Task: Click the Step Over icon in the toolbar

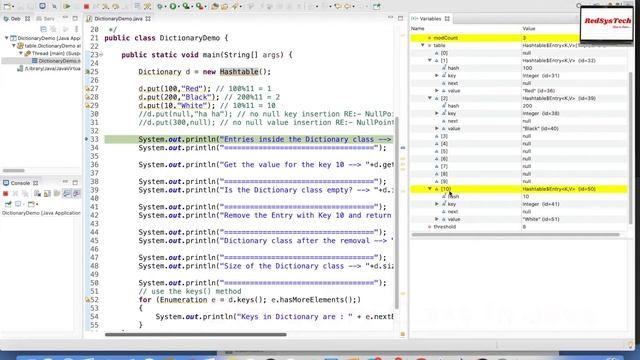Action: 116,6
